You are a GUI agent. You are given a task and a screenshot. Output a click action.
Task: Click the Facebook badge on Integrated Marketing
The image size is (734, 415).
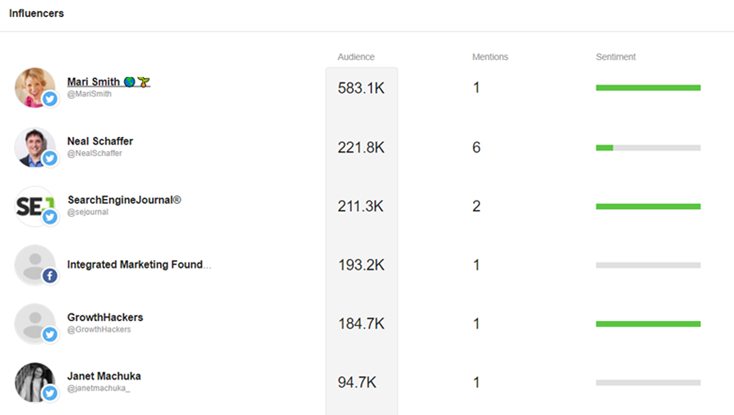coord(50,276)
